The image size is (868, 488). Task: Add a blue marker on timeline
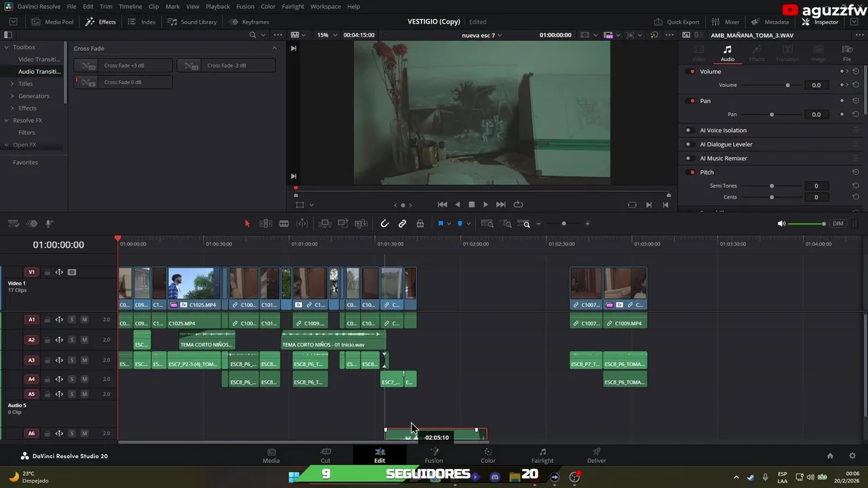pos(460,224)
